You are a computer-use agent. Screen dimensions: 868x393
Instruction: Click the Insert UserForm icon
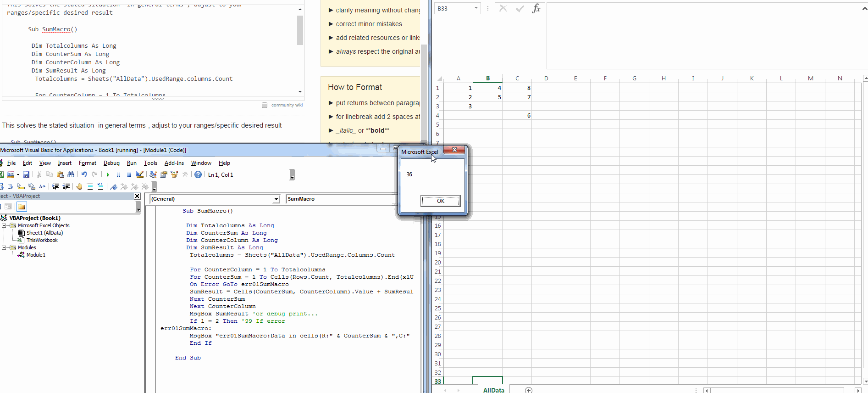[10, 174]
